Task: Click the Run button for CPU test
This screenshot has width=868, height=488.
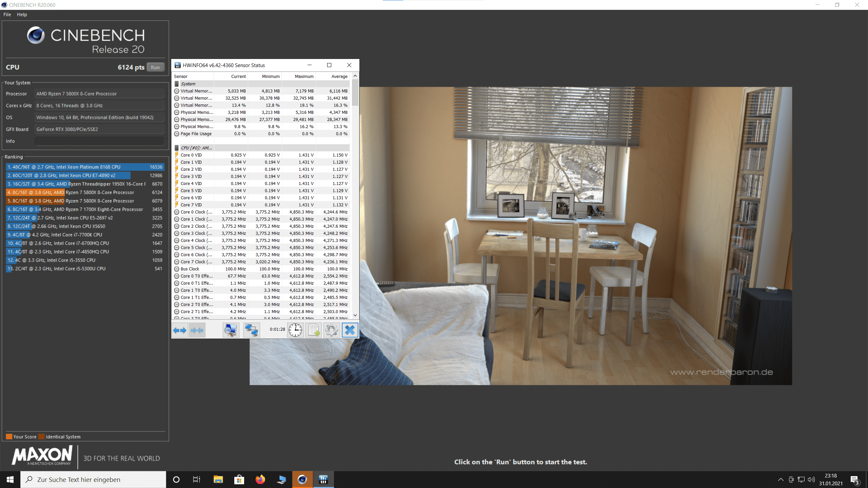Action: point(155,67)
